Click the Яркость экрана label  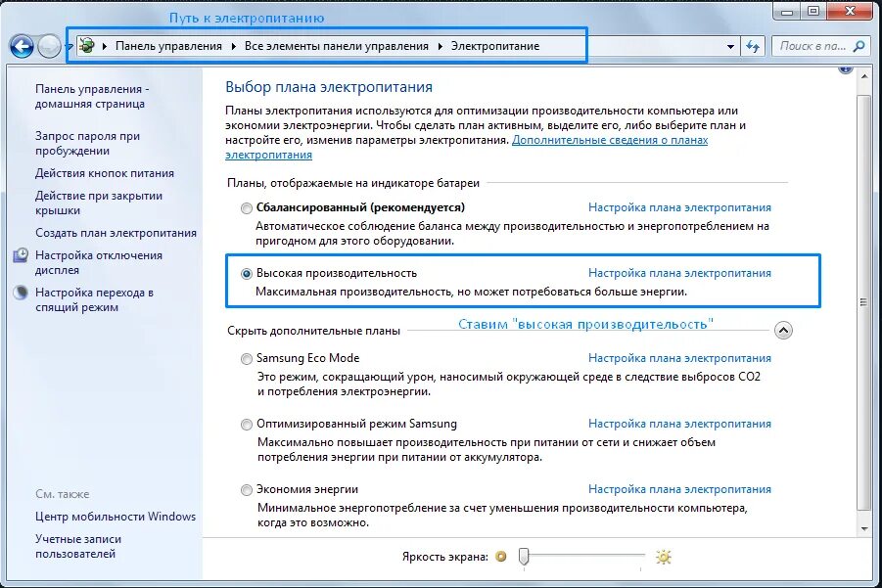[445, 557]
